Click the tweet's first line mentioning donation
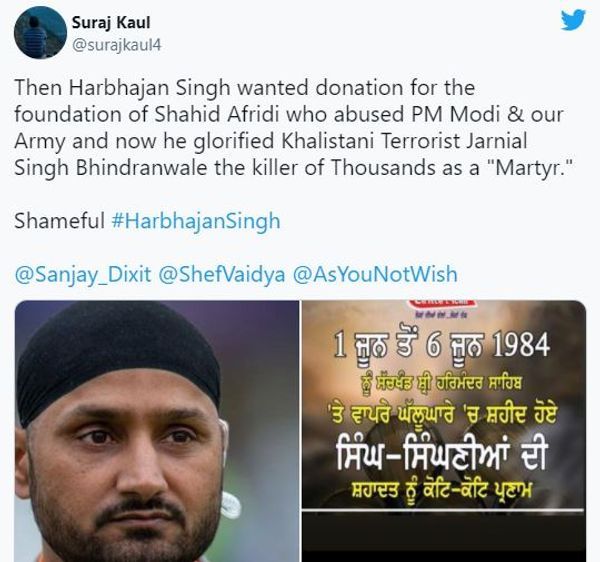The image size is (600, 562). (245, 88)
